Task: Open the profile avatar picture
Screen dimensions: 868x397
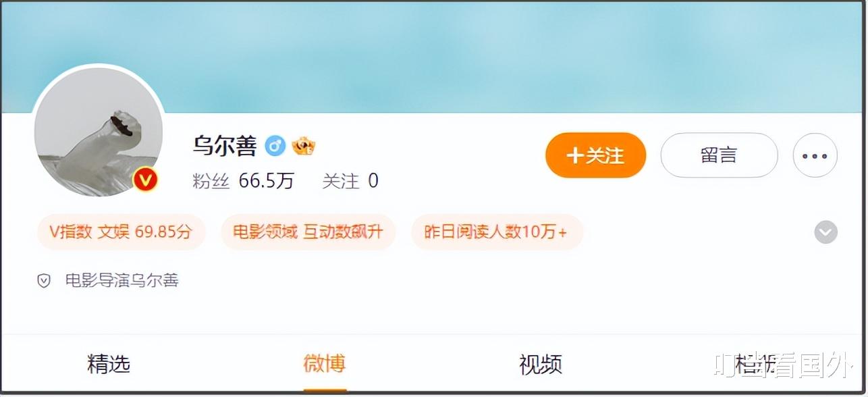Action: (x=99, y=131)
